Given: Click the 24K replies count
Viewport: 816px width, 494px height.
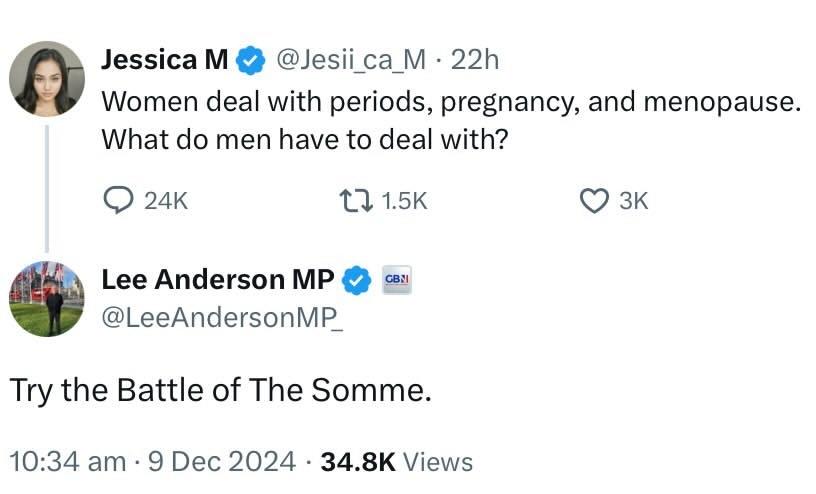Looking at the screenshot, I should coord(166,201).
